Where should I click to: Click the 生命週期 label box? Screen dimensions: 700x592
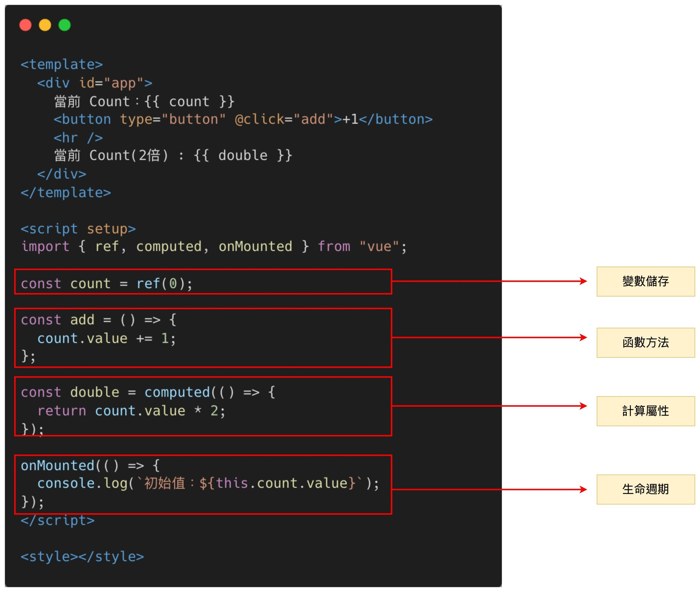[646, 490]
